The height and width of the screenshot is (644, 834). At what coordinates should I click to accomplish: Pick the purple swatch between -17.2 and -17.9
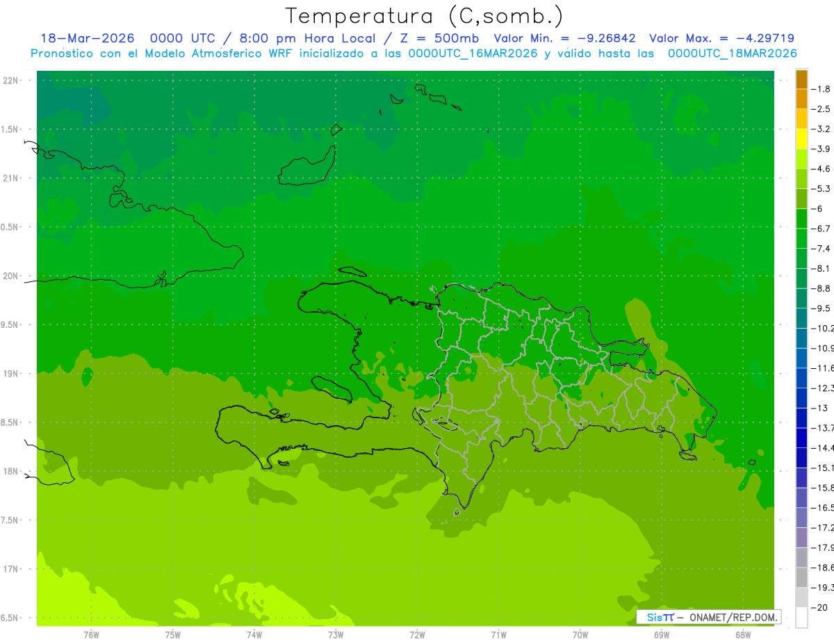(x=801, y=538)
